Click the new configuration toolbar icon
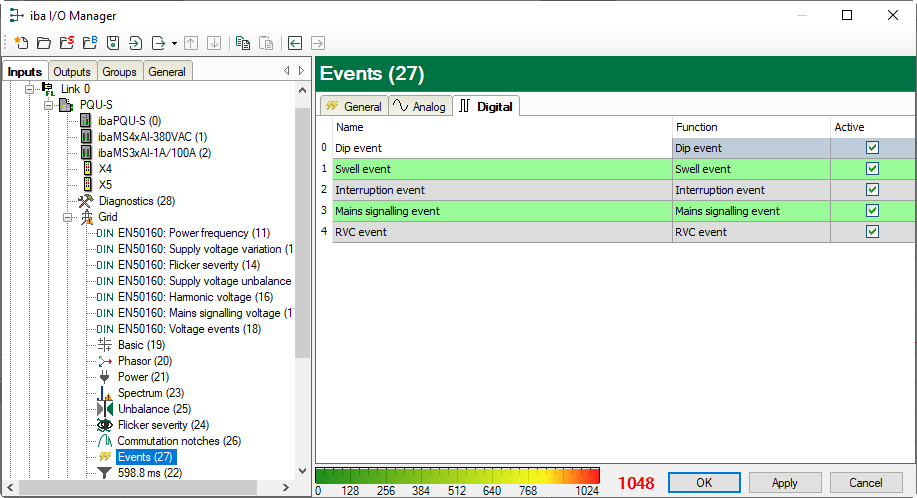The width and height of the screenshot is (917, 498). point(21,43)
